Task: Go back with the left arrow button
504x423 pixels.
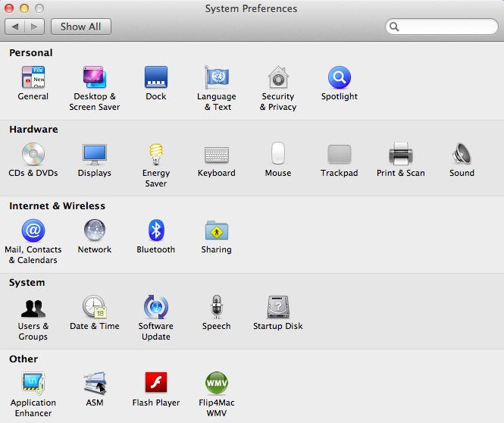Action: click(x=15, y=27)
